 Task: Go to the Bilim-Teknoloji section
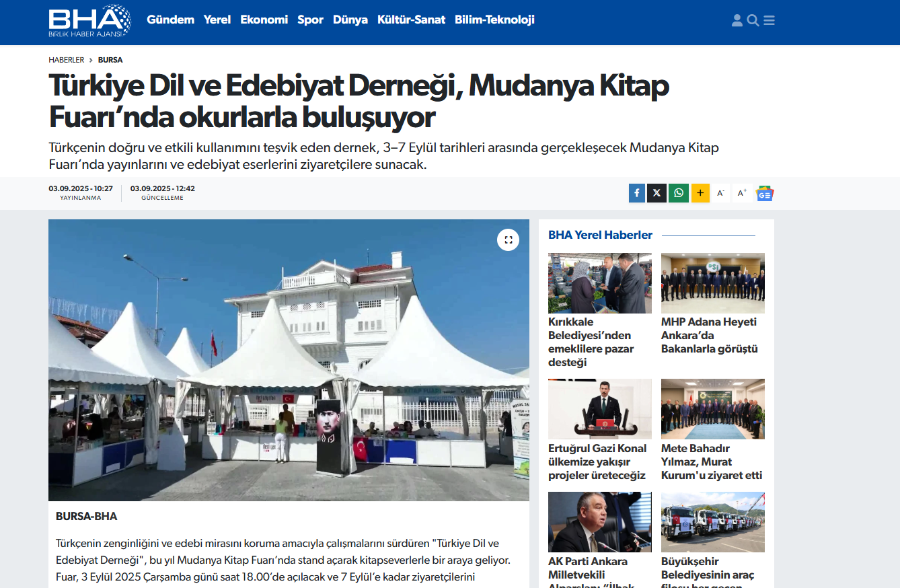(x=494, y=20)
